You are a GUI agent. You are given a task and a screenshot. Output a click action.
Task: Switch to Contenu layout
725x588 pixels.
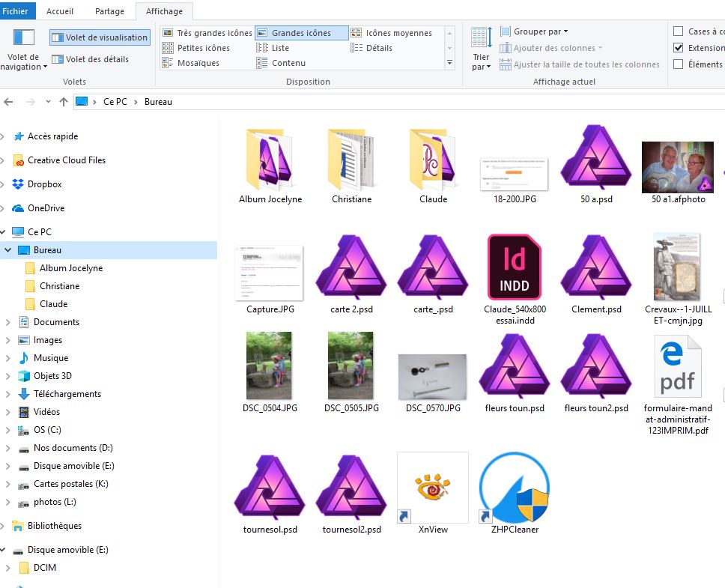click(281, 63)
